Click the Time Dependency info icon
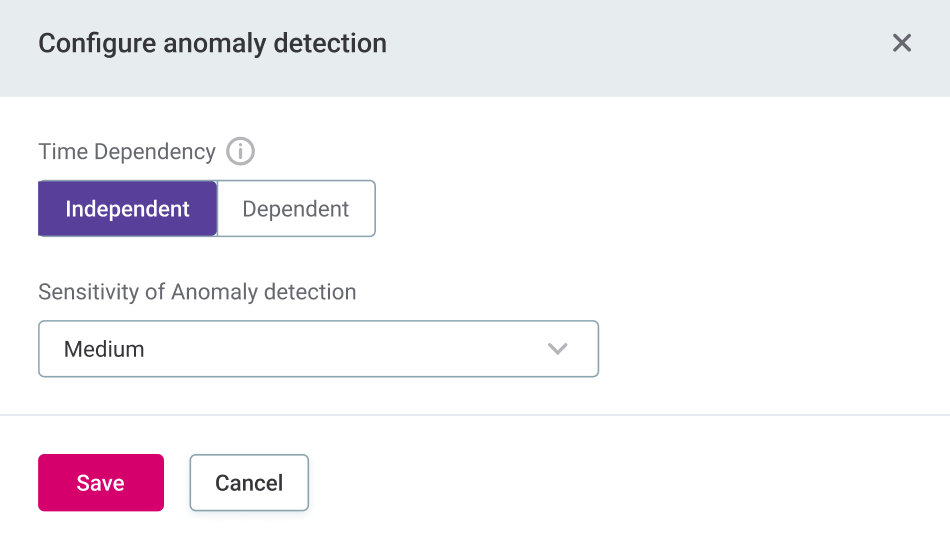Image resolution: width=950 pixels, height=540 pixels. [x=240, y=152]
